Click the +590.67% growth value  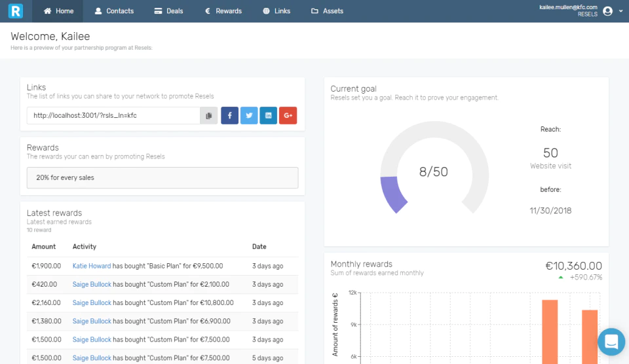[x=586, y=278]
